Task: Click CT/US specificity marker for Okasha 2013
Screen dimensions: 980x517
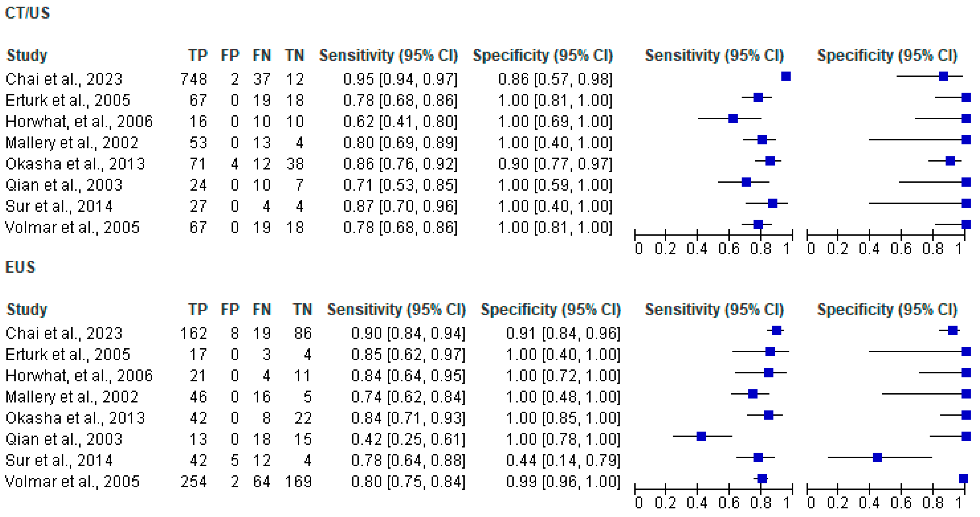Action: click(x=950, y=161)
